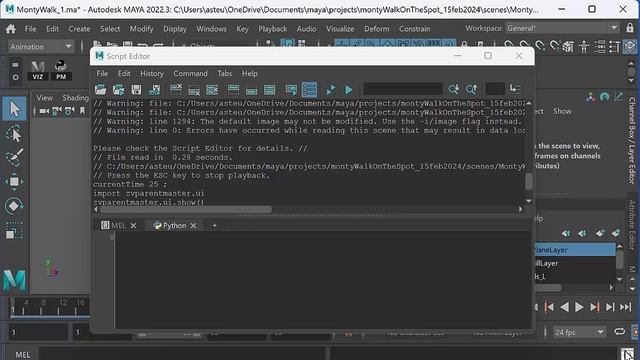Click the workspace lock icon
Viewport: 640px width, 360px height.
630,28
